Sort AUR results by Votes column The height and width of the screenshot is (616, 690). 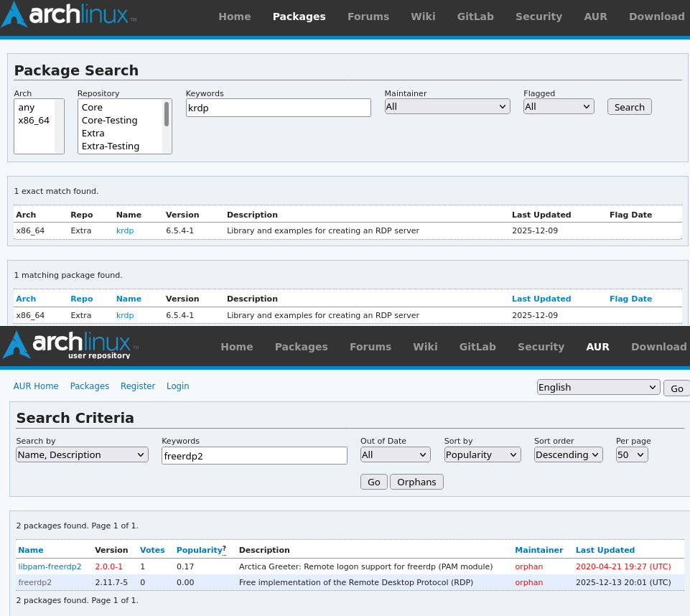(152, 550)
